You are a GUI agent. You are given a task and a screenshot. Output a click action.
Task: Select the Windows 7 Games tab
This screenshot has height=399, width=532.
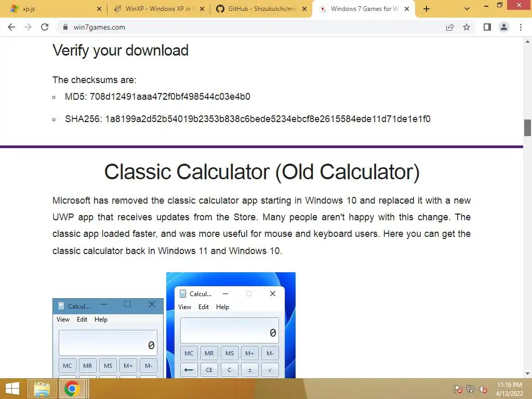363,9
